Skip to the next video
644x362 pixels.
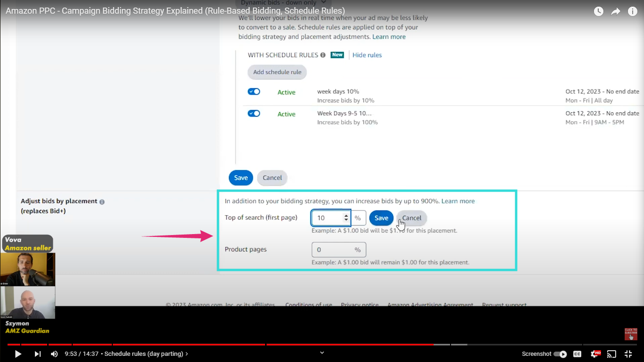pos(37,354)
